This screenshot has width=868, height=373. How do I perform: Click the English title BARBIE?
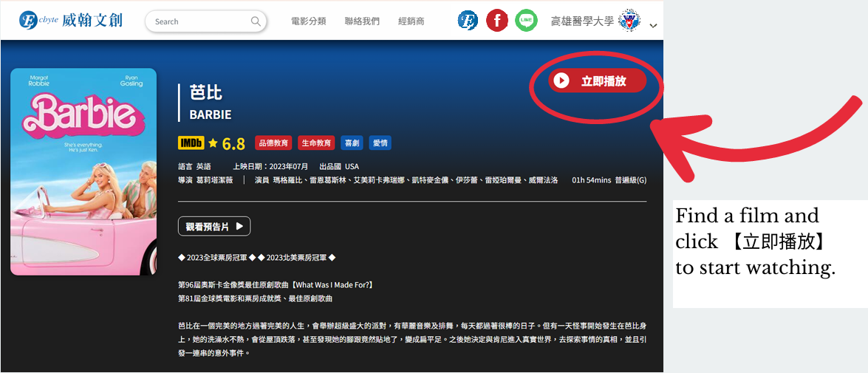211,114
